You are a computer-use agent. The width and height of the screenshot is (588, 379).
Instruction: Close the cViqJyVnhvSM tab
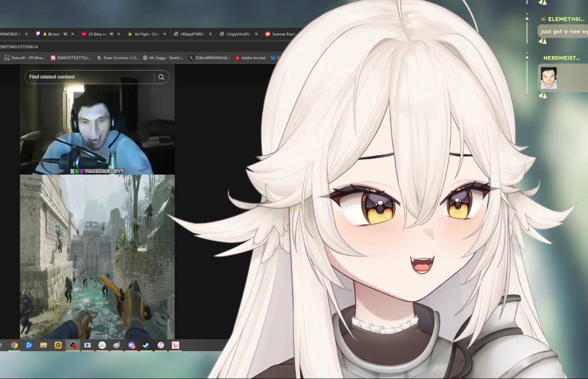tap(256, 34)
